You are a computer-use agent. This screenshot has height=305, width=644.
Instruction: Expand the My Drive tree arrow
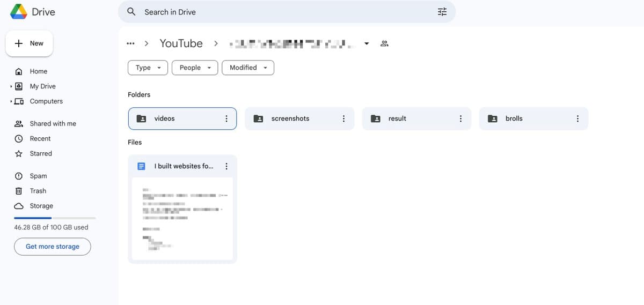11,86
